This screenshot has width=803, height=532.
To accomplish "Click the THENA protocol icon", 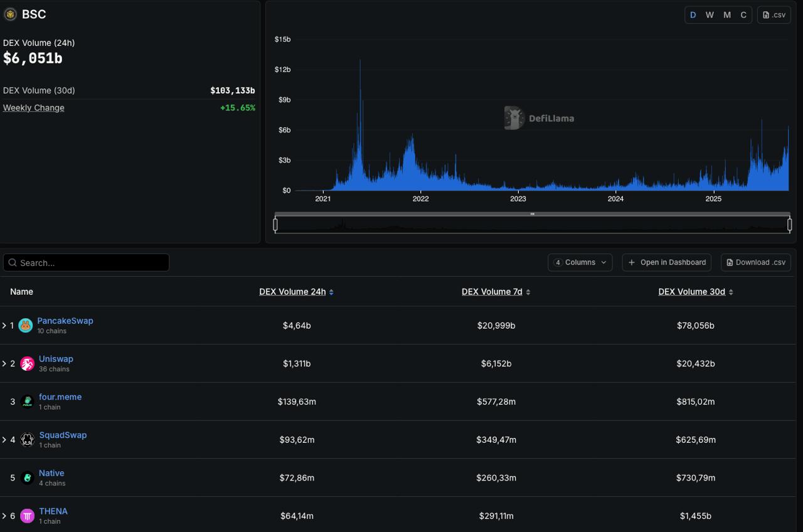I will click(27, 516).
